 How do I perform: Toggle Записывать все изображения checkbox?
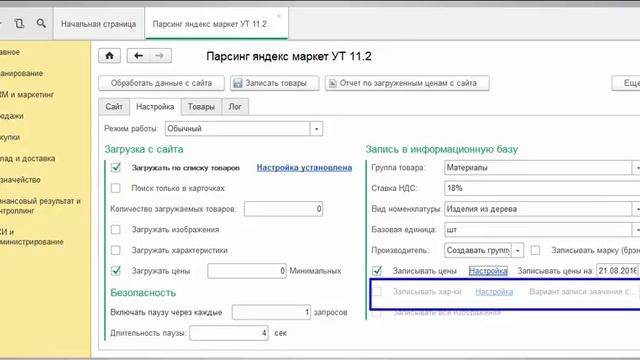377,313
